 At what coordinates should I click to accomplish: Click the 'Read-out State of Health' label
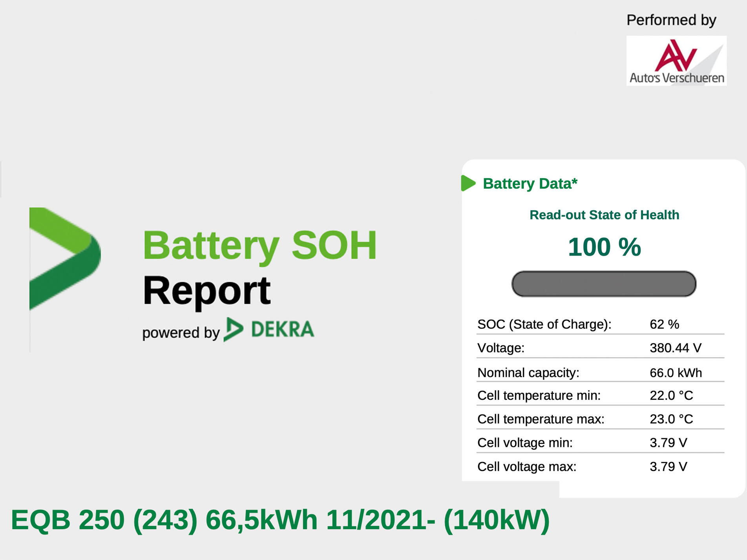click(604, 215)
